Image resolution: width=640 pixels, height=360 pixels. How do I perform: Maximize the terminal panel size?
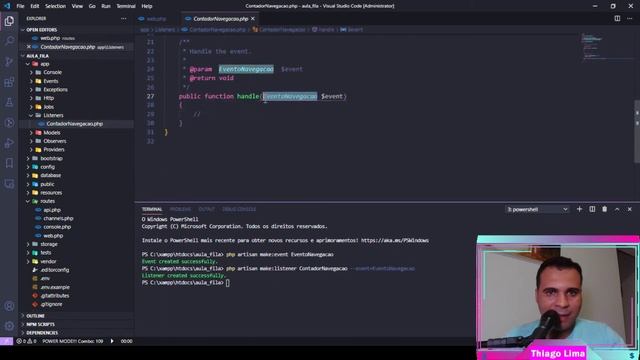[x=617, y=209]
